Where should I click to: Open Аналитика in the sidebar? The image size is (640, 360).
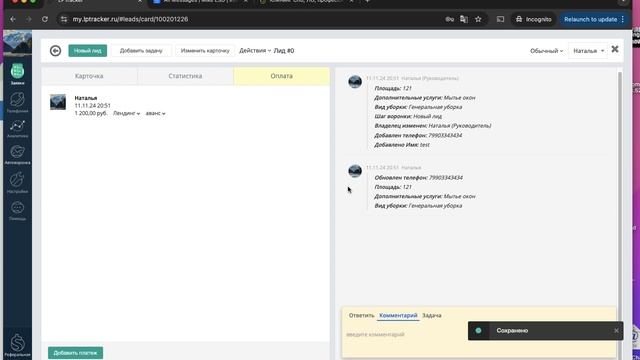17,128
